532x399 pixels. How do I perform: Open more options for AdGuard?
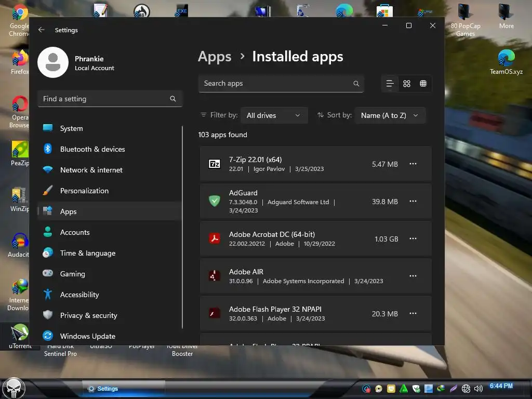(413, 201)
